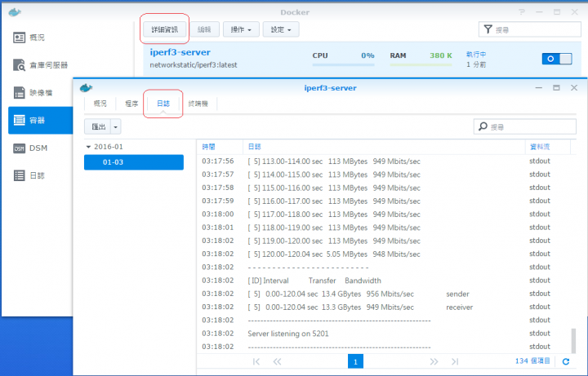
Task: Select the Interval Transfer Bandwidth header row
Action: pyautogui.click(x=385, y=281)
